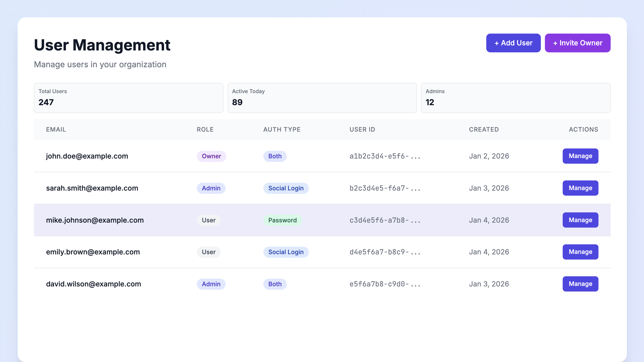The image size is (644, 362).
Task: Click the truncated User ID for john.doe
Action: (x=385, y=156)
